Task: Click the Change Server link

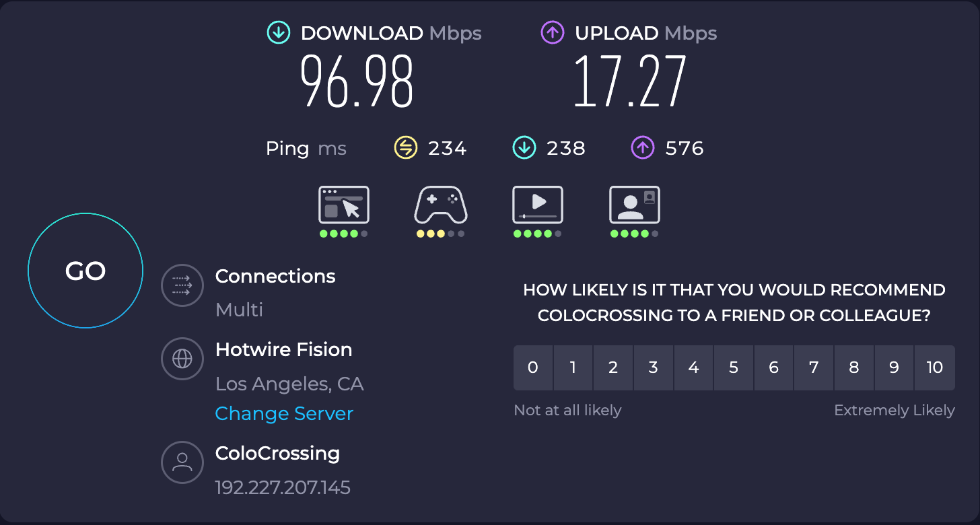Action: [284, 413]
